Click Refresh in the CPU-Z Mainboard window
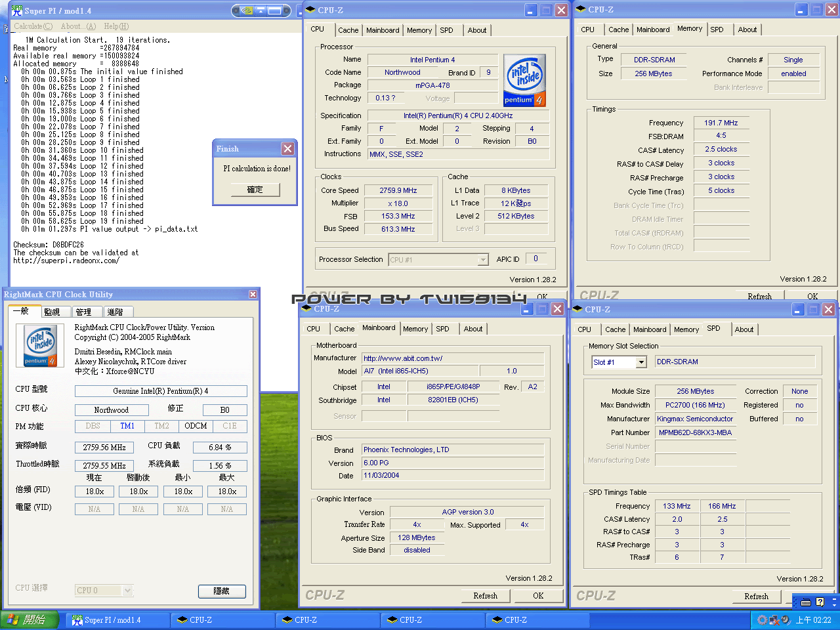Viewport: 840px width, 630px height. point(486,596)
